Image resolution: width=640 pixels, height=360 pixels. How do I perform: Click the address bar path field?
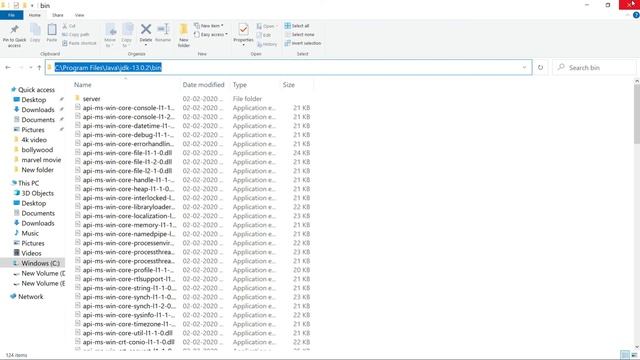tap(289, 68)
